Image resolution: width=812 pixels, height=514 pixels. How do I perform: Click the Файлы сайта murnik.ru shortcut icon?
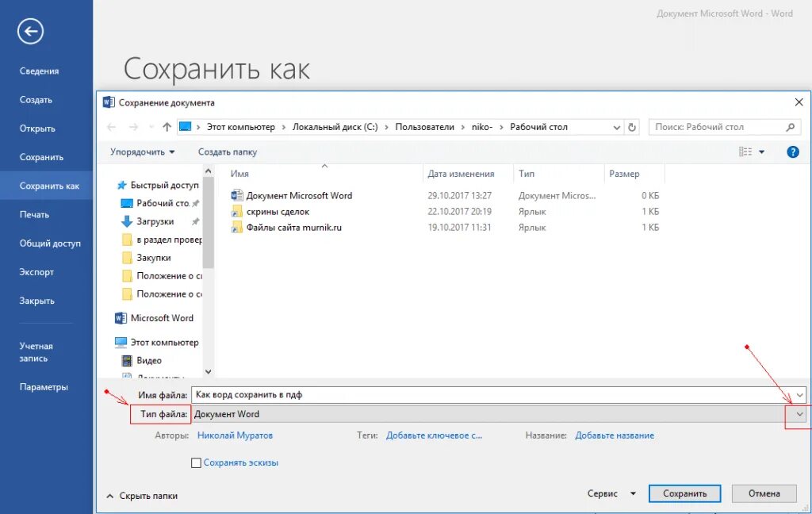click(237, 227)
